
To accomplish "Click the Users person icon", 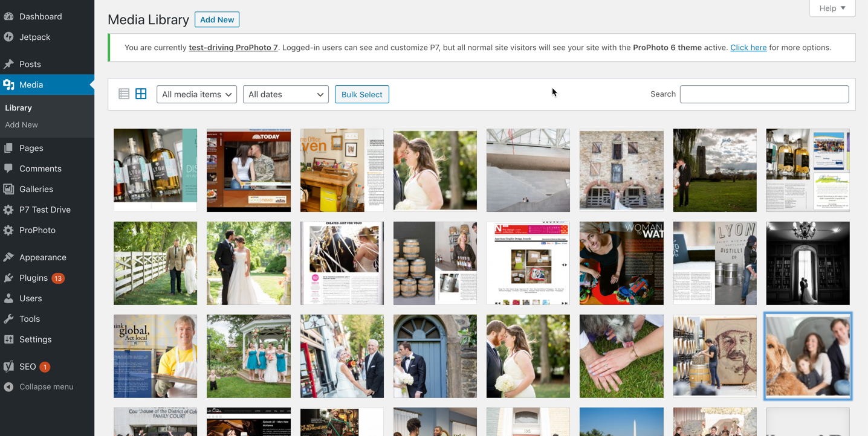I will (x=8, y=298).
